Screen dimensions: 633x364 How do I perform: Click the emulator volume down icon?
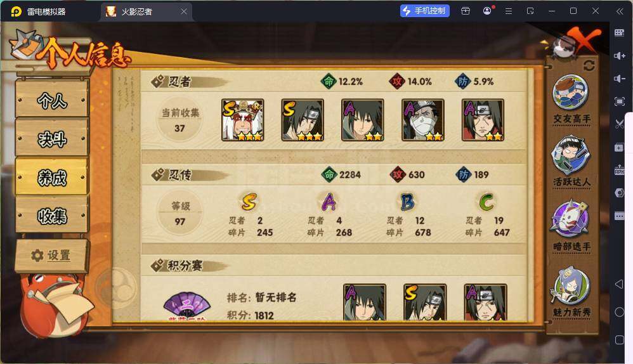(619, 78)
